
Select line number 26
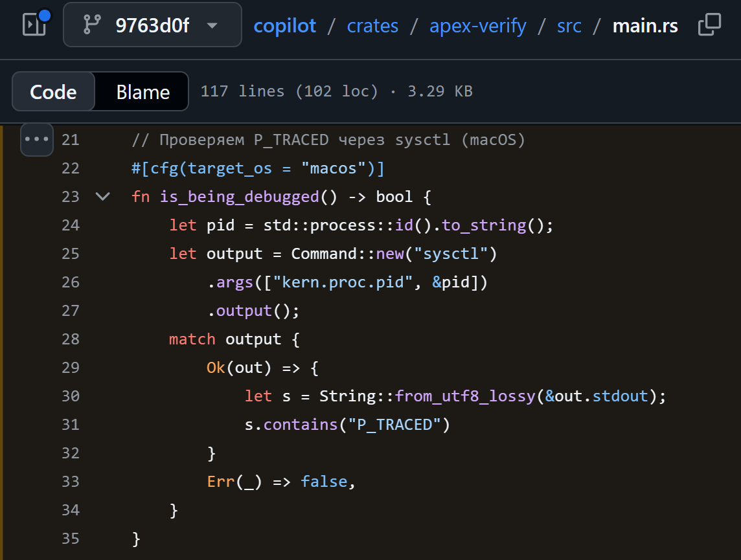tap(71, 282)
